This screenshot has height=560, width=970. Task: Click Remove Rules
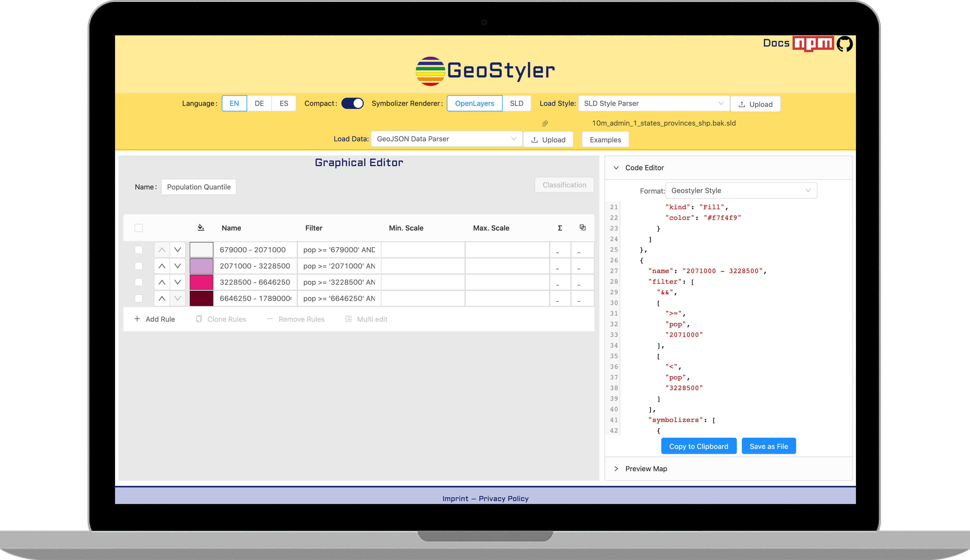pyautogui.click(x=296, y=319)
